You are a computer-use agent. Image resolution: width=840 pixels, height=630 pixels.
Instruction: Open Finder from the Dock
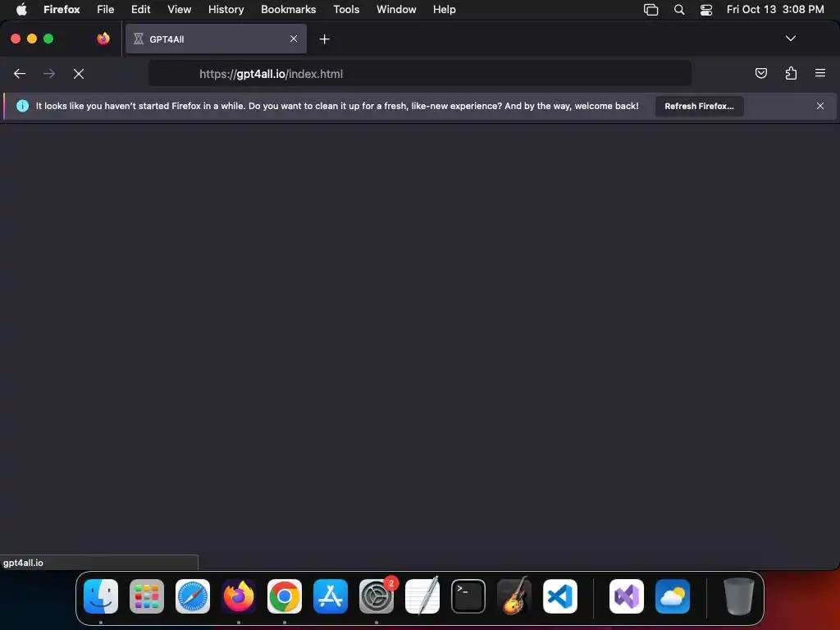pyautogui.click(x=101, y=596)
